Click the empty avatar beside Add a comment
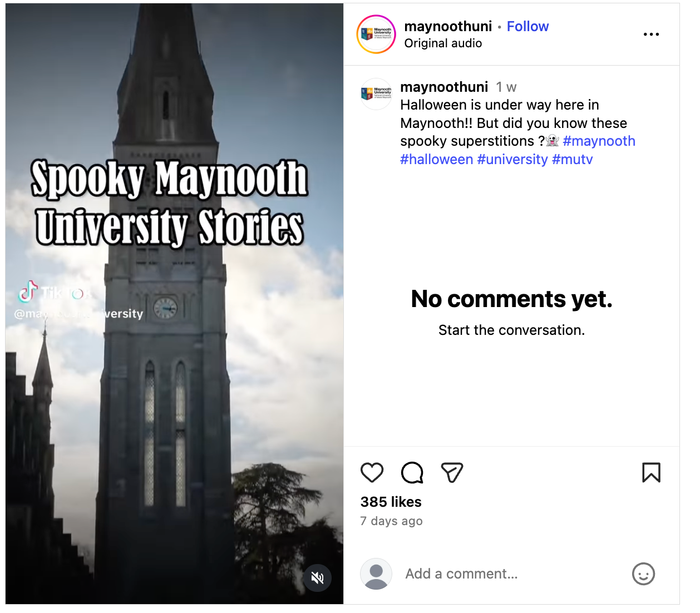This screenshot has height=613, width=700. 376,574
